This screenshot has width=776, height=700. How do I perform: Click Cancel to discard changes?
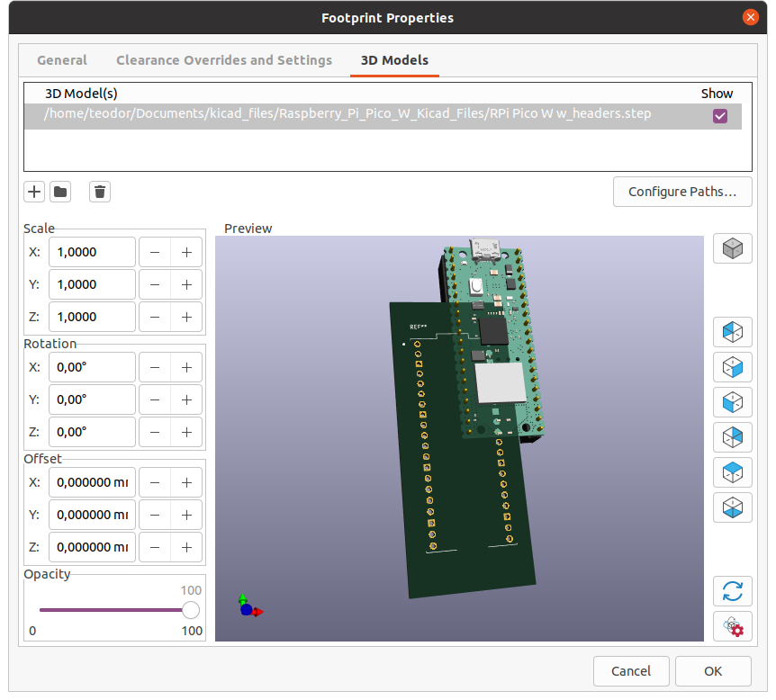(x=631, y=671)
